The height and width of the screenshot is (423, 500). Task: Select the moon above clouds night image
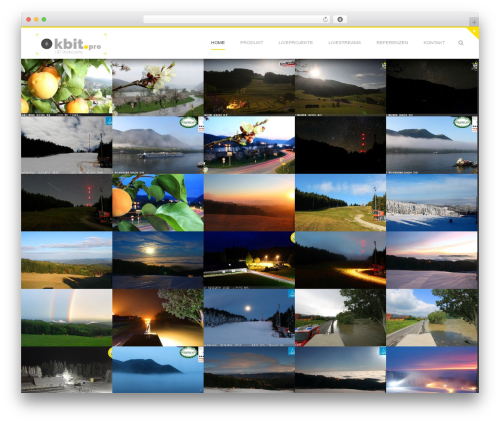tap(158, 260)
